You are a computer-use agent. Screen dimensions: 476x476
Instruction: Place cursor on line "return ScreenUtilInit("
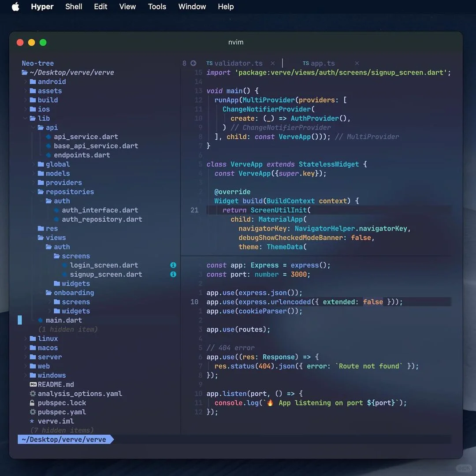click(x=267, y=210)
